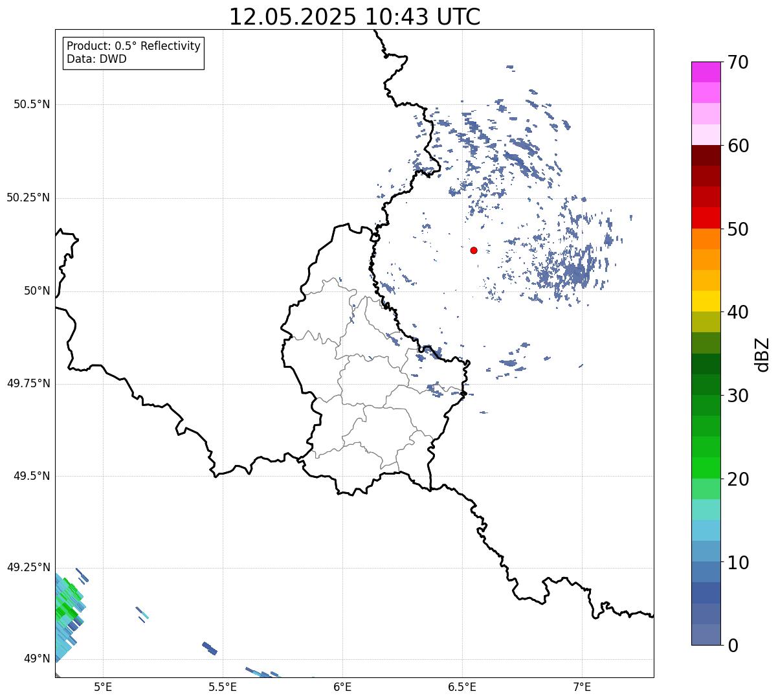Click the 49.5°N latitude label

[32, 476]
